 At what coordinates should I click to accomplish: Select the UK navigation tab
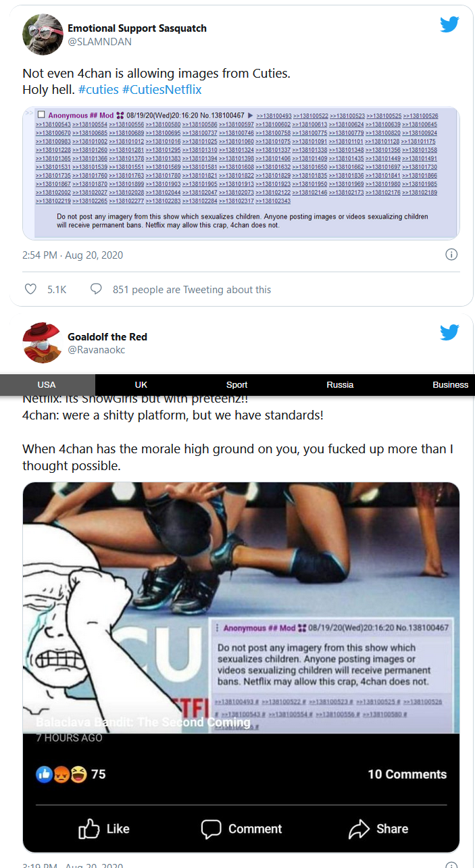pos(141,384)
